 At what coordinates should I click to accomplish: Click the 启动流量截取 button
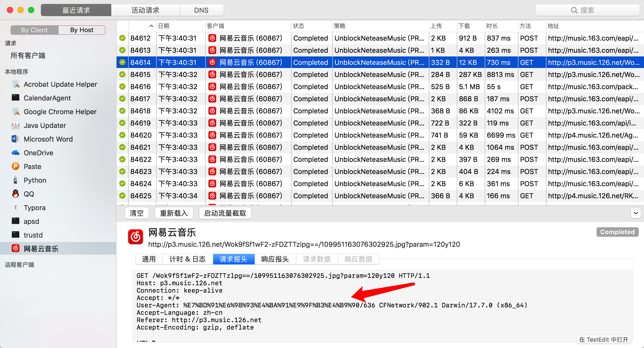point(225,213)
